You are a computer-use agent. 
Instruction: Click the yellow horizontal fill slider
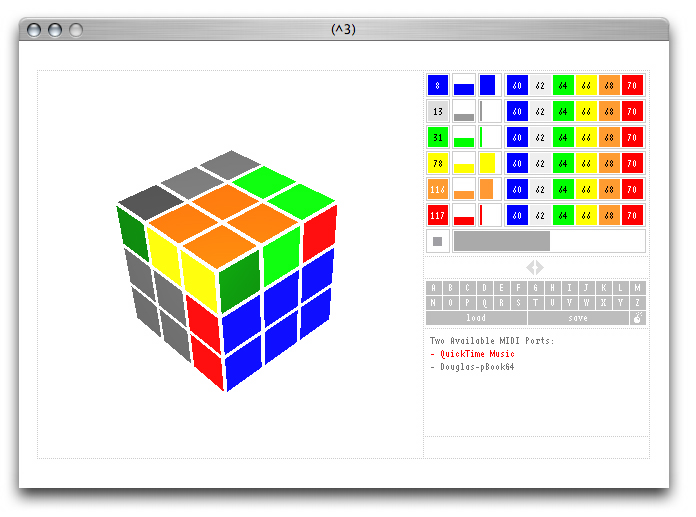click(490, 163)
